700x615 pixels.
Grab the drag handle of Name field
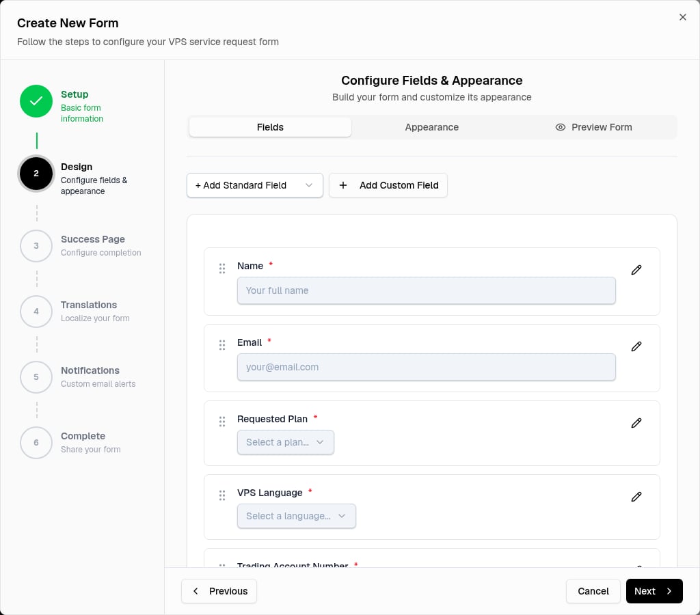coord(222,269)
